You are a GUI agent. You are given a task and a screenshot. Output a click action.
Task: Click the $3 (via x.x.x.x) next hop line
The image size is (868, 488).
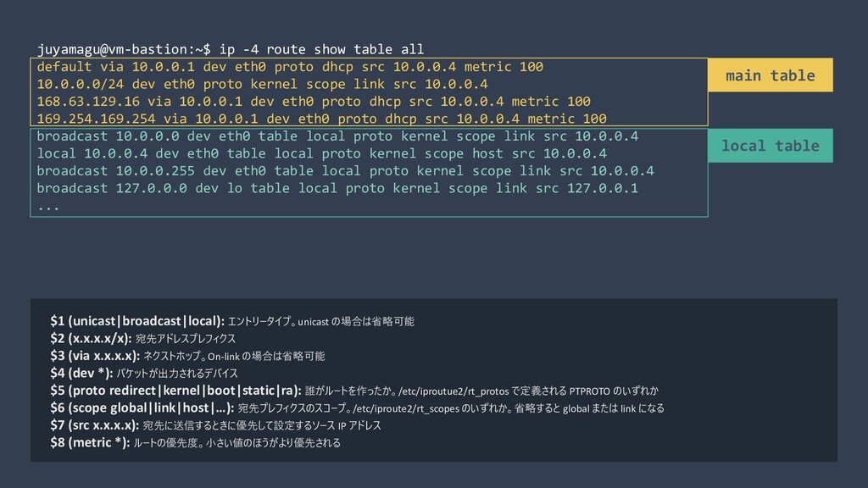(187, 356)
